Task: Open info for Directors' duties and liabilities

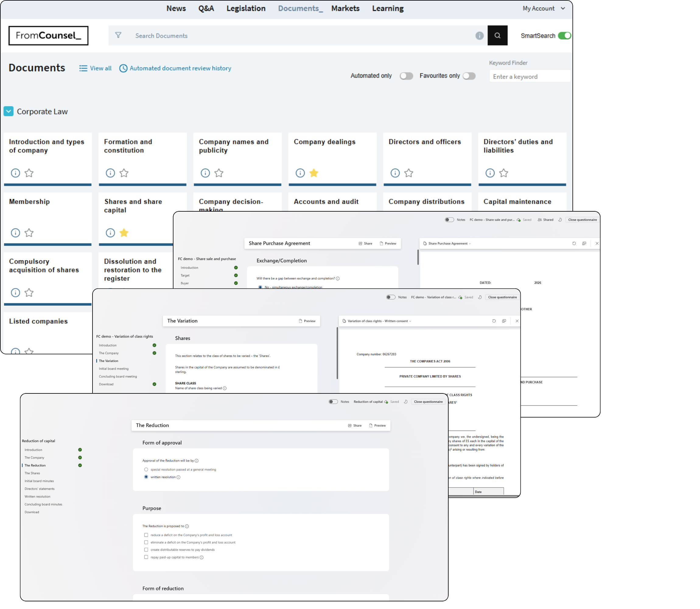Action: click(490, 173)
